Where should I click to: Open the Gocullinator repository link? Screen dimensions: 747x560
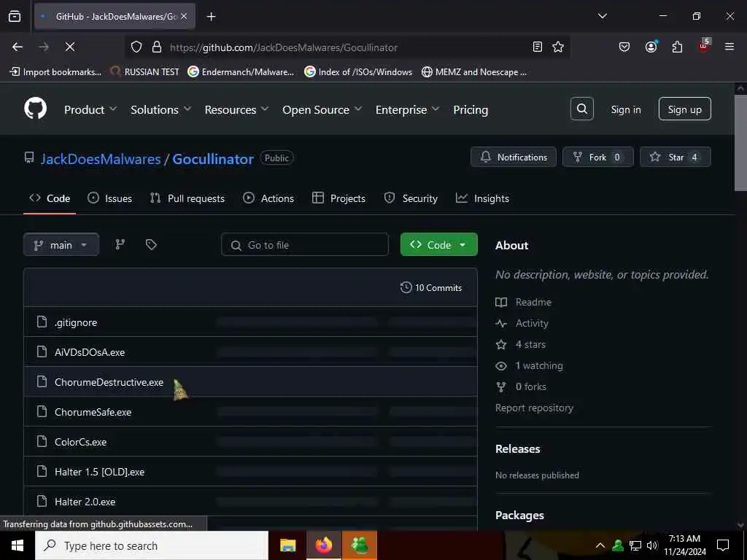click(x=213, y=159)
